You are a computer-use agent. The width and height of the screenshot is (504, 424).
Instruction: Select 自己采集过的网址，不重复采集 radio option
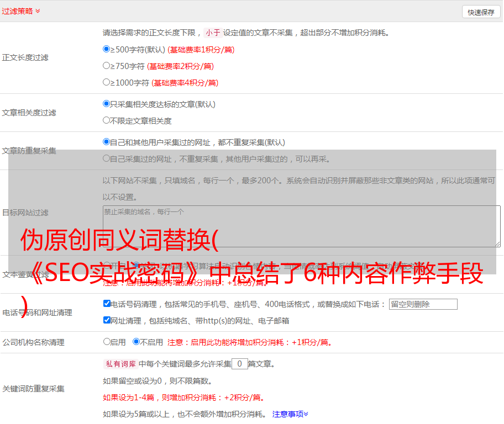[x=106, y=158]
